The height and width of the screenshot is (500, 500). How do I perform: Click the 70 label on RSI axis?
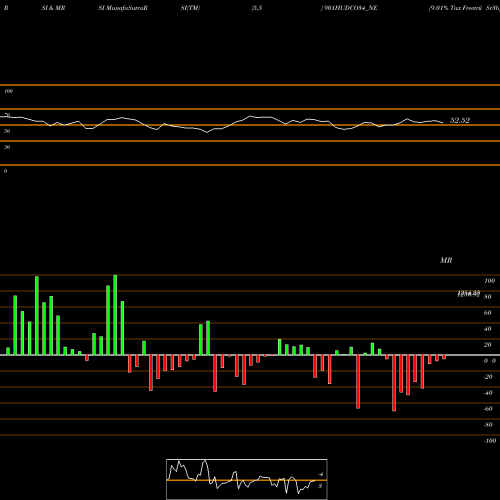(x=7, y=115)
